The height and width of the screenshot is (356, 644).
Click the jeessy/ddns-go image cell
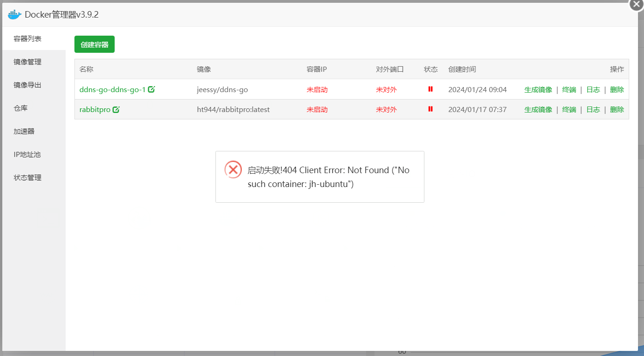tap(222, 89)
